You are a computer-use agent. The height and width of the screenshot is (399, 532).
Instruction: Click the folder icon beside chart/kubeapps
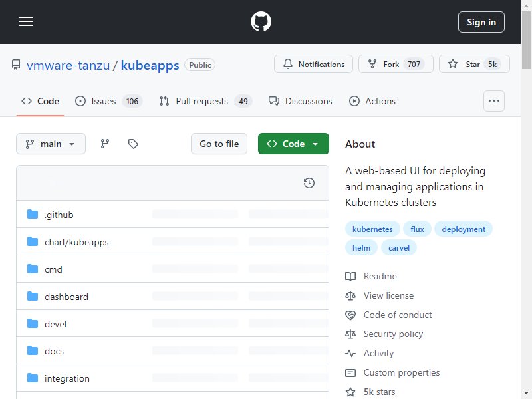point(33,241)
